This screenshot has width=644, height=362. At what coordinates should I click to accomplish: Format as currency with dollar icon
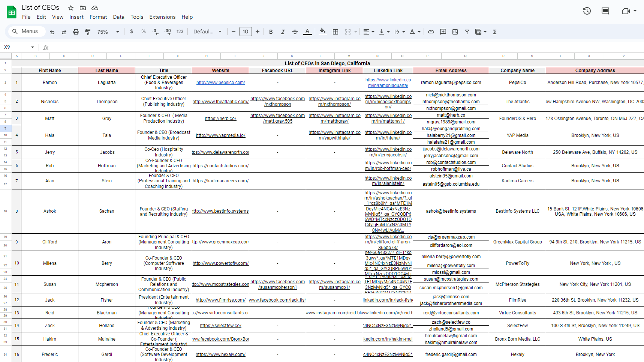click(x=132, y=32)
